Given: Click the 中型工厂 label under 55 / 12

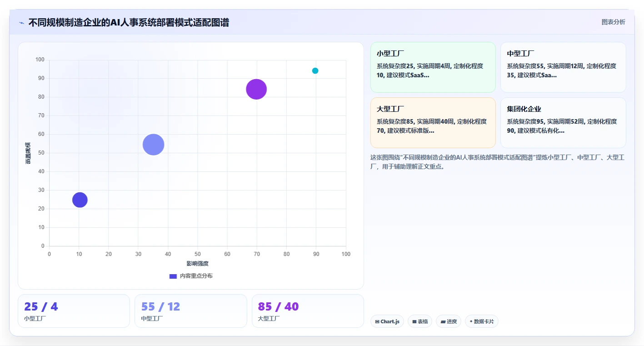Looking at the screenshot, I should tap(152, 319).
